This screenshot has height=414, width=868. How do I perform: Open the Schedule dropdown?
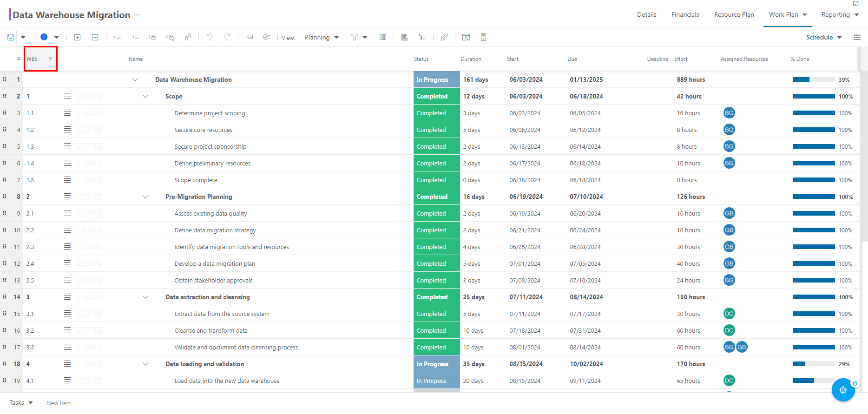pos(824,38)
